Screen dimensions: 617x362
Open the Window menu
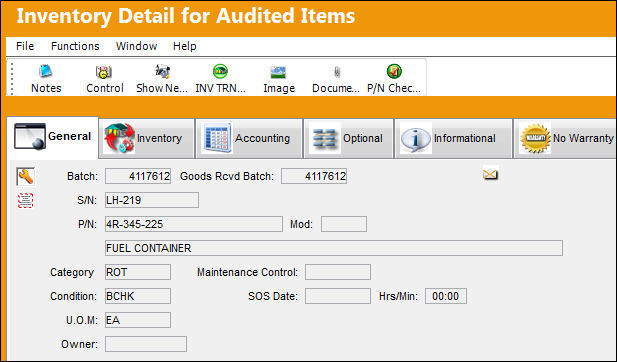[x=137, y=46]
